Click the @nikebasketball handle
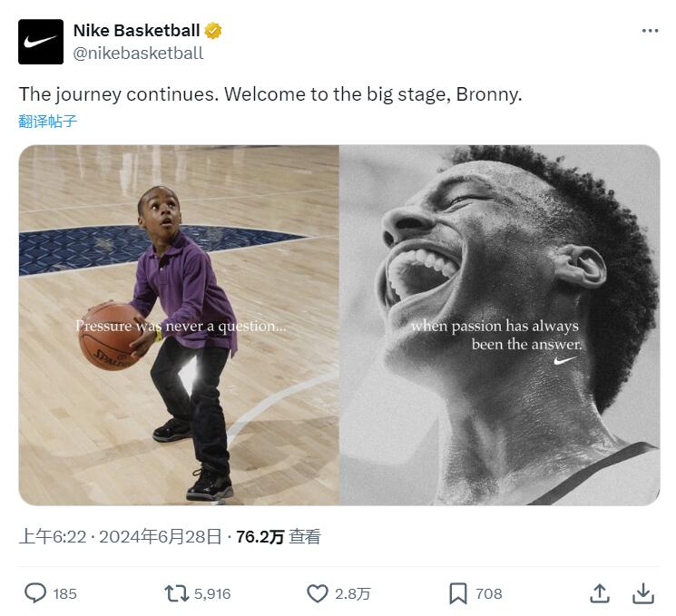Screen dimensions: 676x616 tap(138, 53)
